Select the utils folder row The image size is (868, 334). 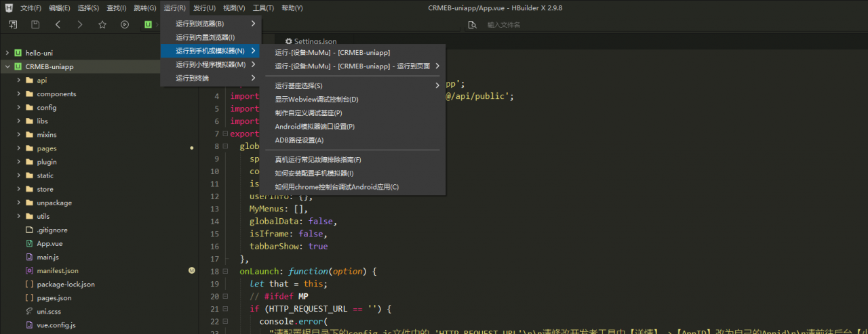tap(98, 216)
